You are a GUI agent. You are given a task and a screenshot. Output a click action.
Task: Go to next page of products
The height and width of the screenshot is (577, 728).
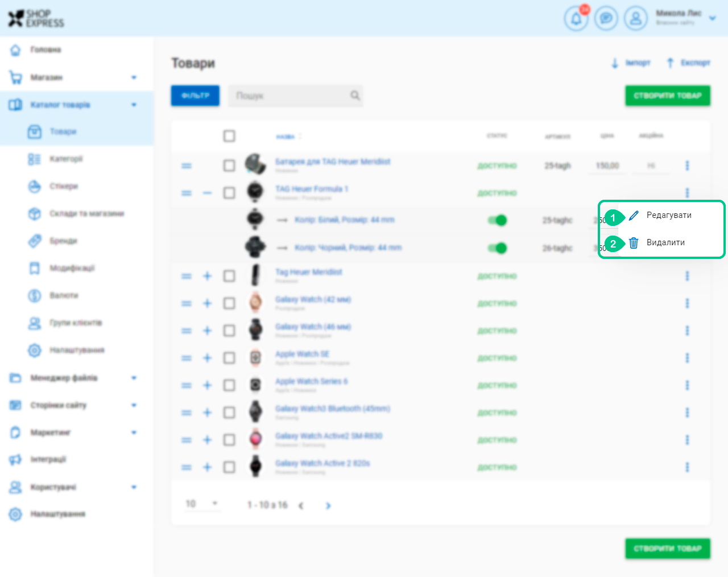[x=328, y=505]
